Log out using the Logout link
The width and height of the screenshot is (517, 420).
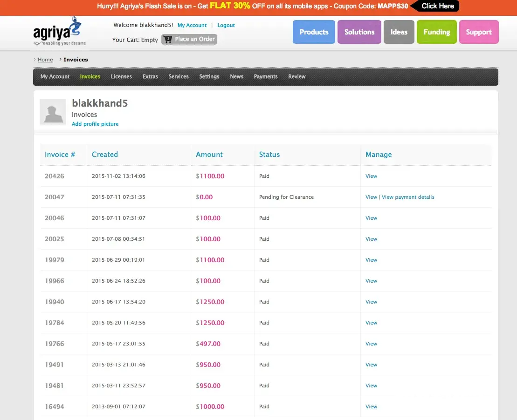pos(226,25)
